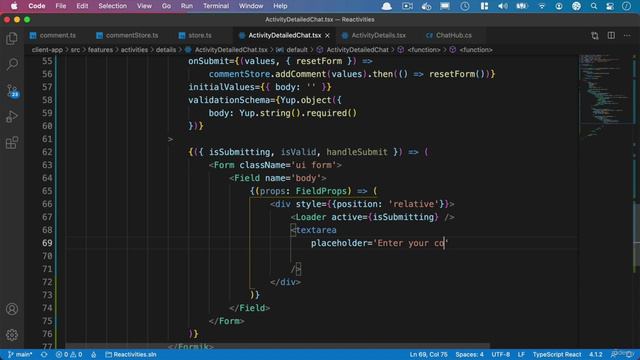The height and width of the screenshot is (360, 640).
Task: Click the Time Machine clock icon in menu bar
Action: pyautogui.click(x=465, y=6)
